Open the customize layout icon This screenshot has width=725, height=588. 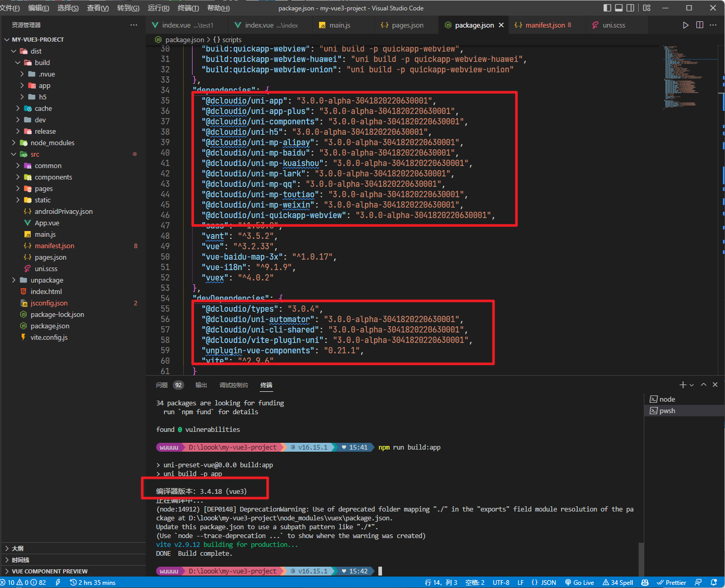click(646, 8)
